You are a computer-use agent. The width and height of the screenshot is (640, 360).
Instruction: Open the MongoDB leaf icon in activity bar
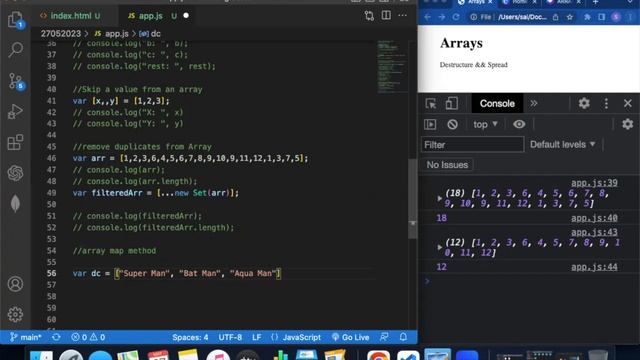coord(16,203)
